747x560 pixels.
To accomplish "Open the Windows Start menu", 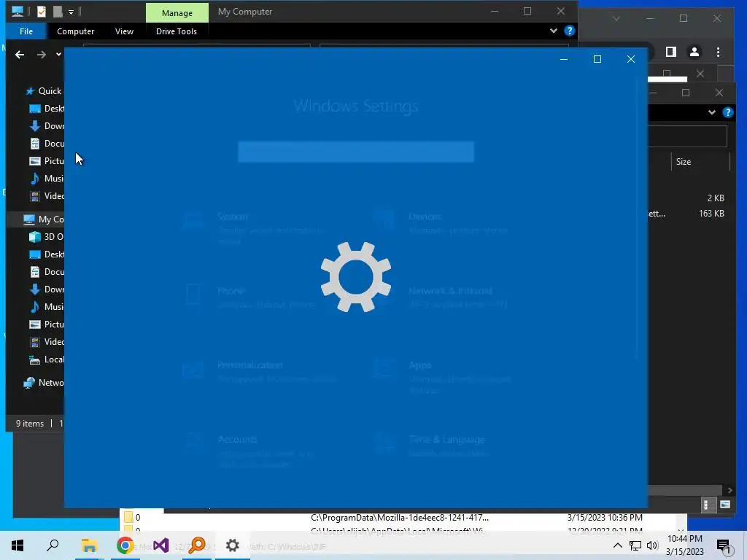I will (18, 545).
